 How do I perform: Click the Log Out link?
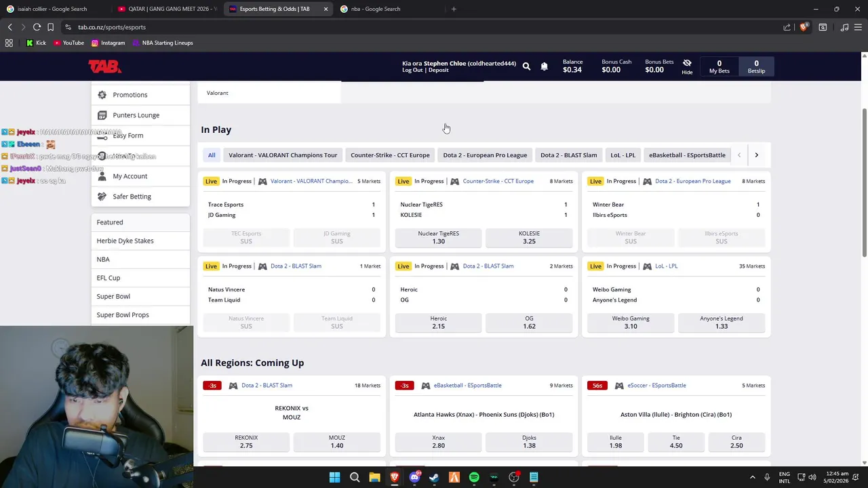point(412,70)
